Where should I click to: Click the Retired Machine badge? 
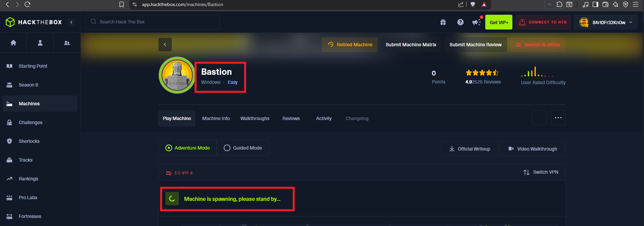[350, 45]
